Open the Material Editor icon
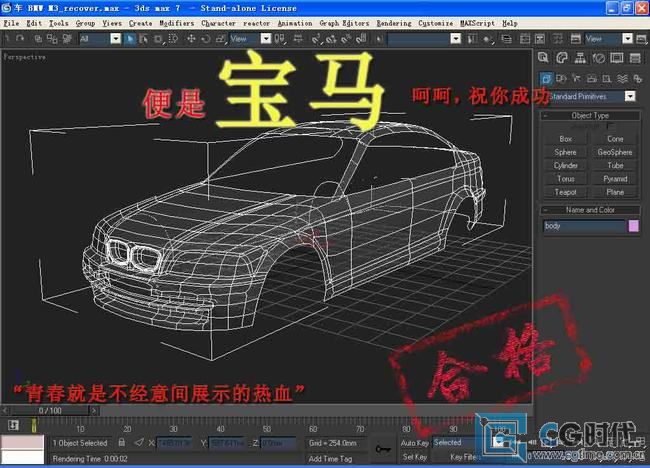The width and height of the screenshot is (650, 468). pos(558,39)
